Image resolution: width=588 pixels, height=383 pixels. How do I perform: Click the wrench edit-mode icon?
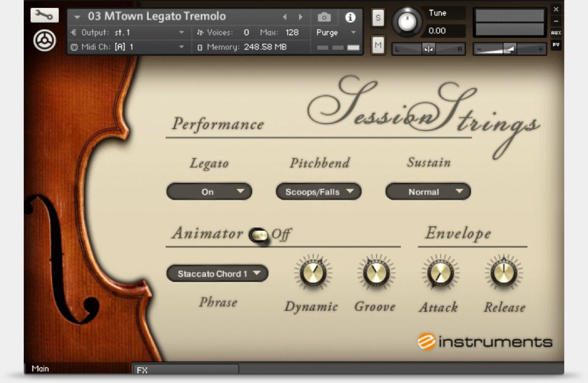tap(44, 16)
